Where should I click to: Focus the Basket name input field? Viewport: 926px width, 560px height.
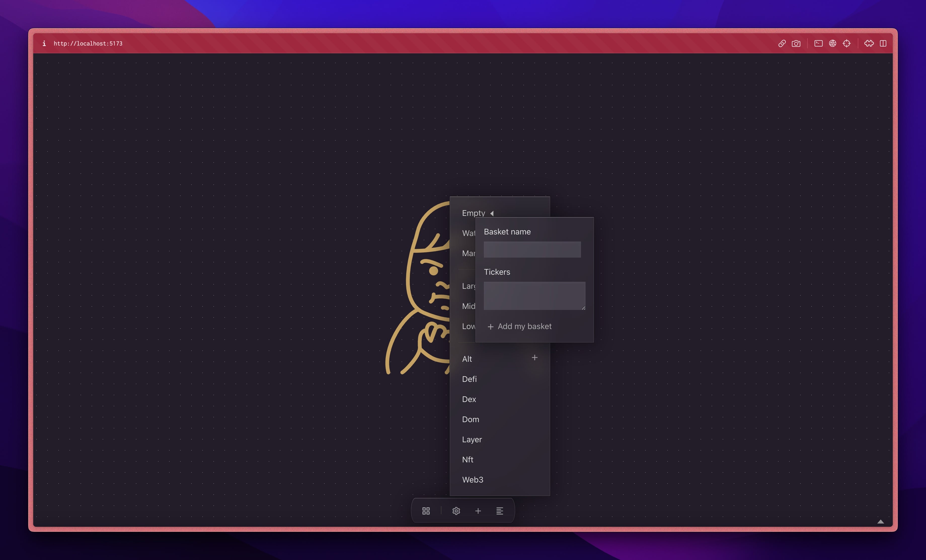pyautogui.click(x=532, y=250)
